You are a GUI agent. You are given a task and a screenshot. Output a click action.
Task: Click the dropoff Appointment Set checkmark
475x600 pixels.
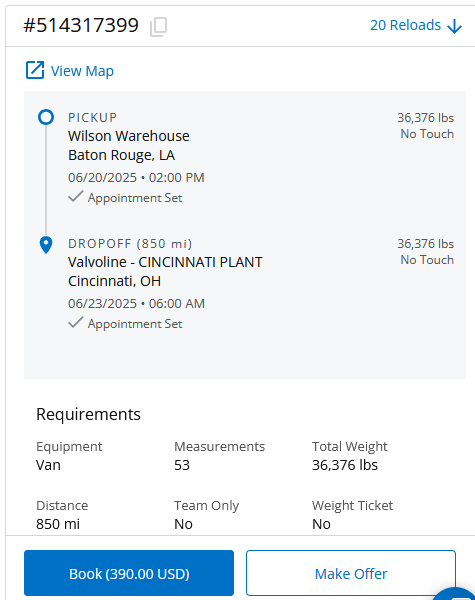point(76,323)
